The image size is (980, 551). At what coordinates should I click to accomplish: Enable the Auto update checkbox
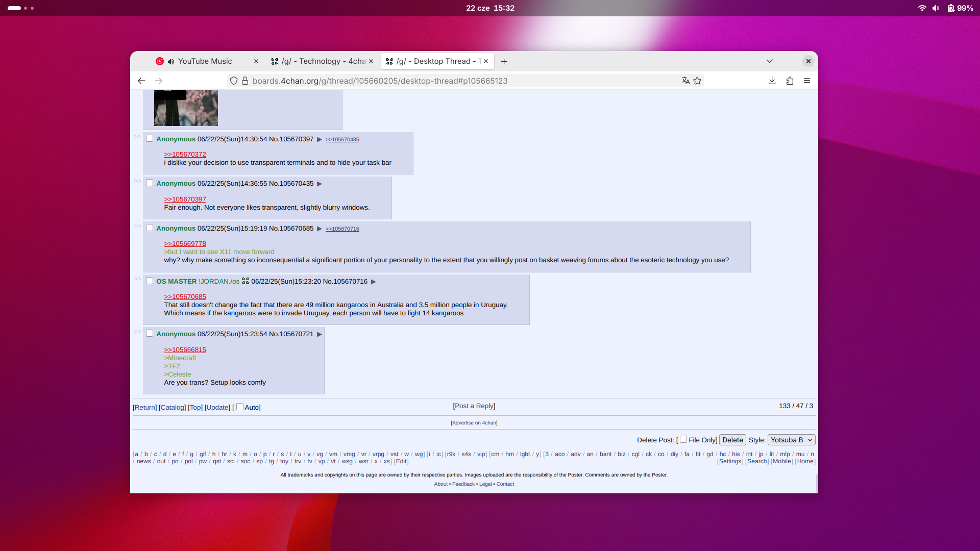point(240,407)
